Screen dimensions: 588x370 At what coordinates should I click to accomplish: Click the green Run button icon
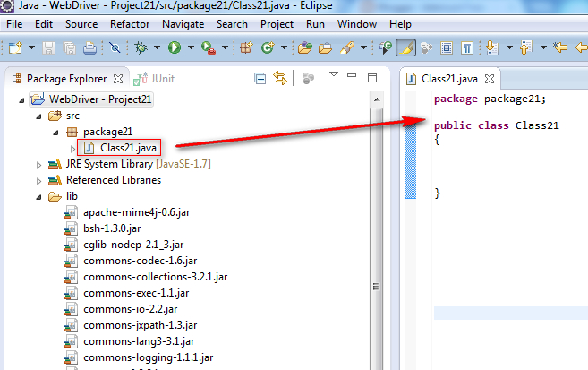pos(175,47)
